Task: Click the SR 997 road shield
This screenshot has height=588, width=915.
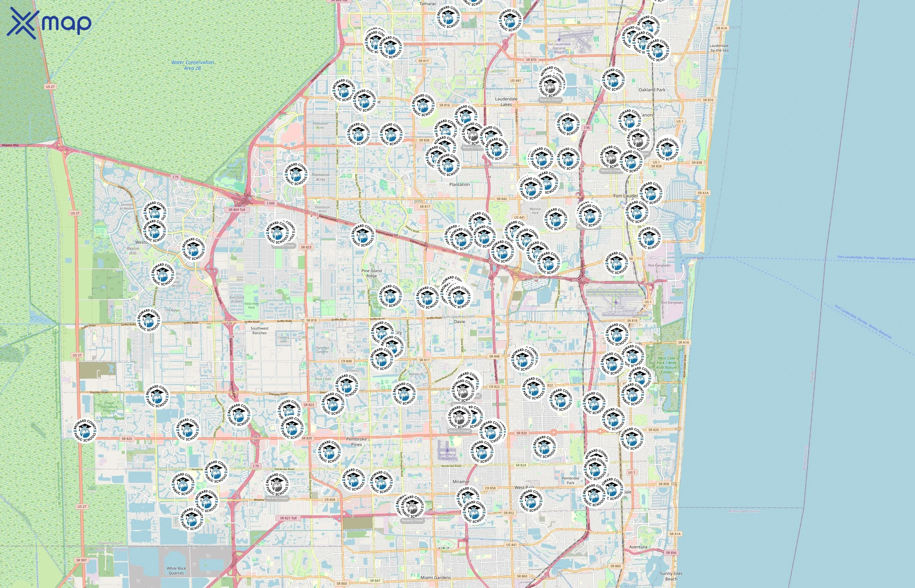Action: tap(81, 560)
